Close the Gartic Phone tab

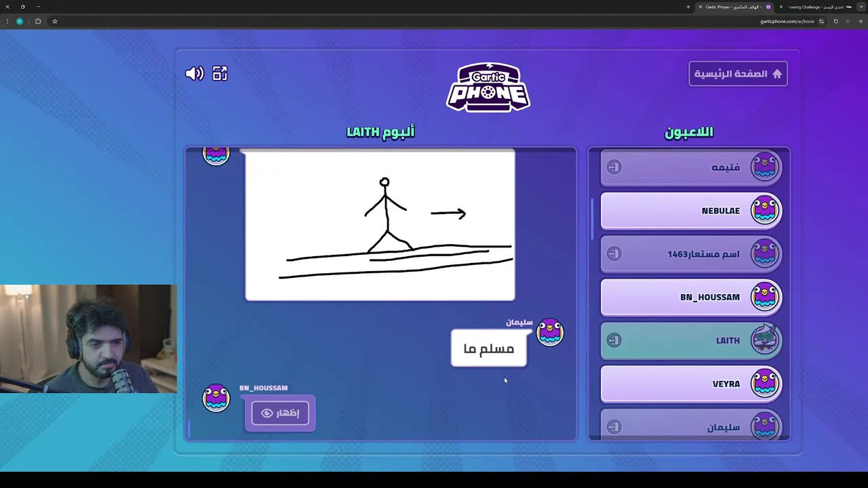pos(701,7)
